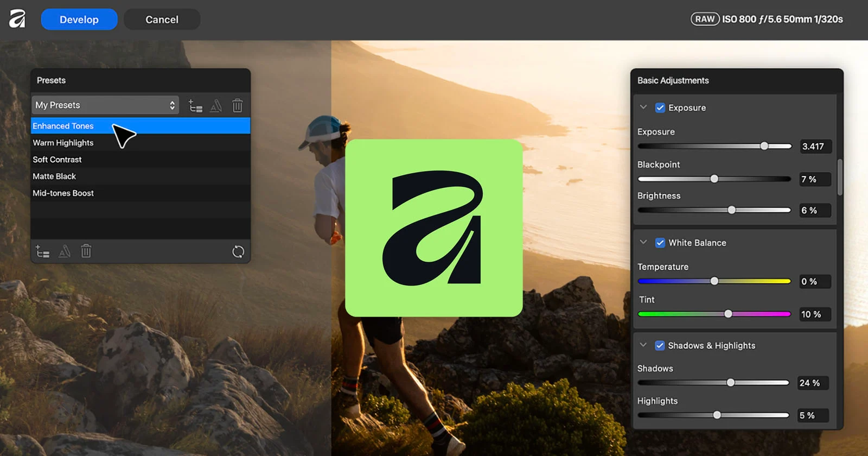The image size is (868, 456).
Task: Select the Enhanced Tones preset
Action: click(141, 126)
